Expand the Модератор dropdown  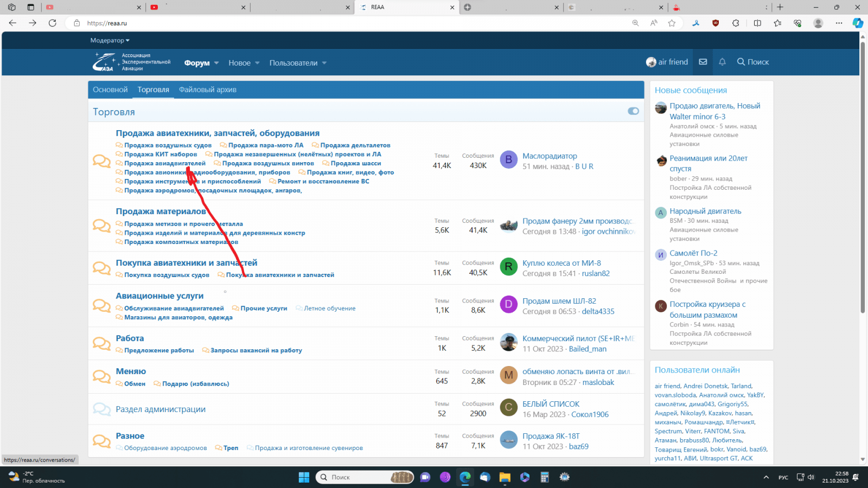point(110,40)
